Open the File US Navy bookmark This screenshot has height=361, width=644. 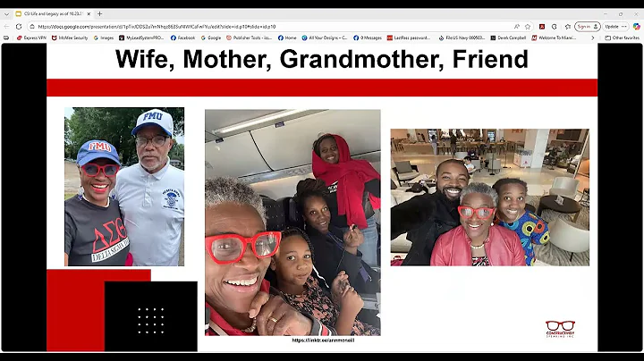(462, 38)
